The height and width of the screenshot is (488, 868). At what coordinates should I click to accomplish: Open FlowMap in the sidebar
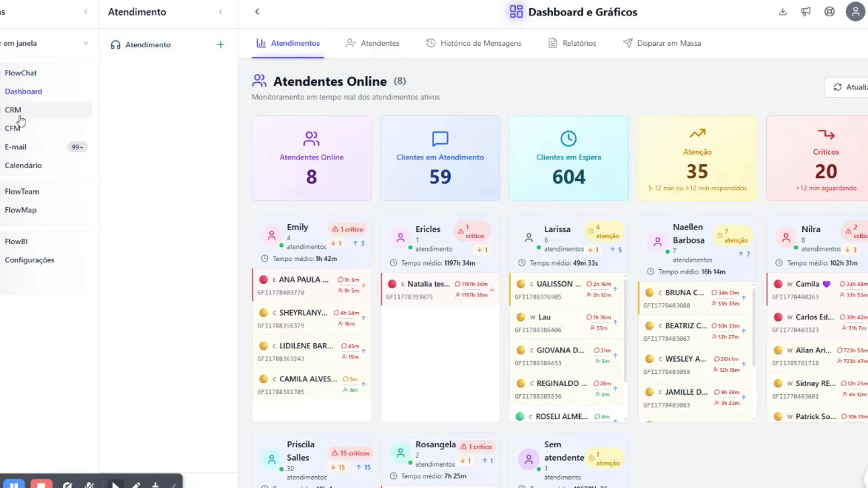coord(20,210)
